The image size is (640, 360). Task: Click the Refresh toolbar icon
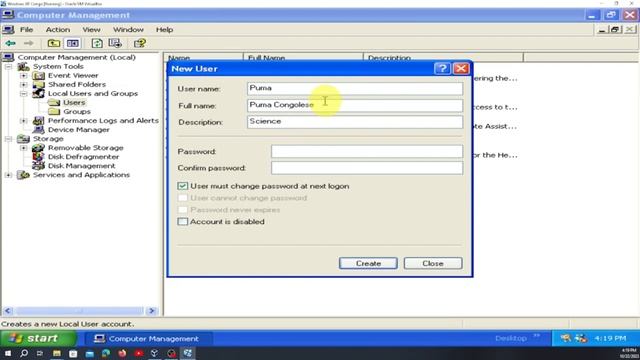[x=97, y=43]
